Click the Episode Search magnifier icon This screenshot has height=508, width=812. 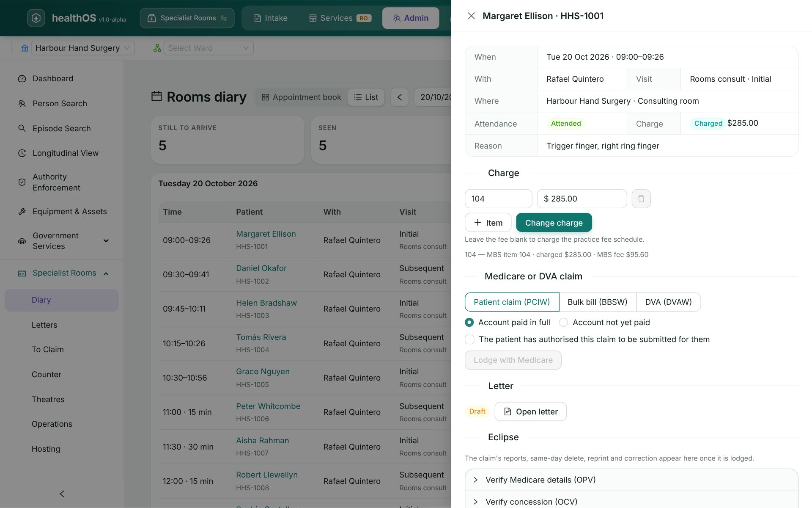[x=22, y=128]
